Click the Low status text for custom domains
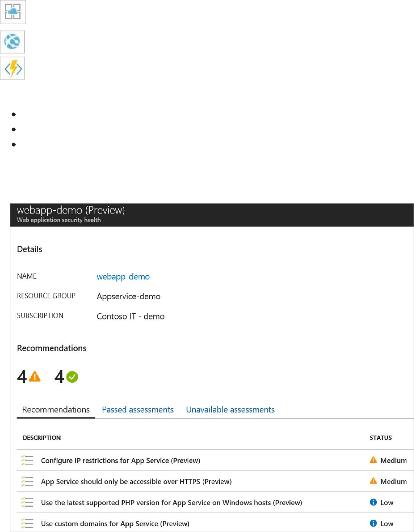Screen dimensions: 414x532 click(x=387, y=523)
